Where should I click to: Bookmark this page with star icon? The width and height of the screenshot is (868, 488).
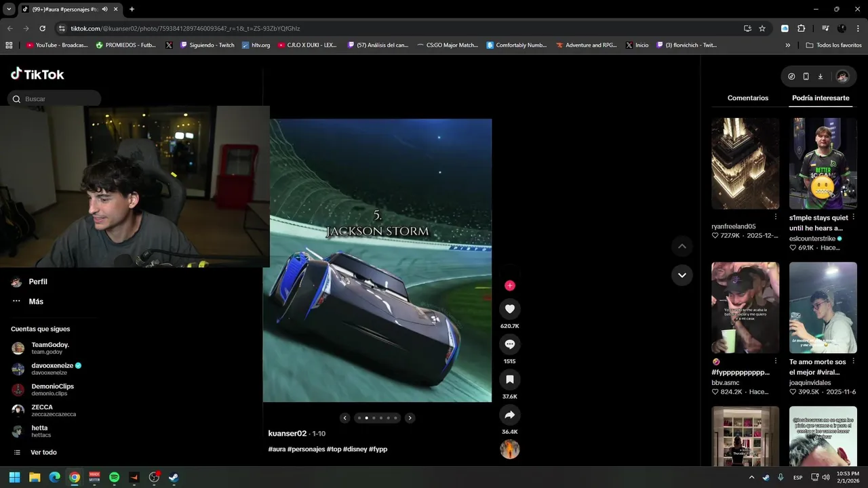pyautogui.click(x=762, y=28)
